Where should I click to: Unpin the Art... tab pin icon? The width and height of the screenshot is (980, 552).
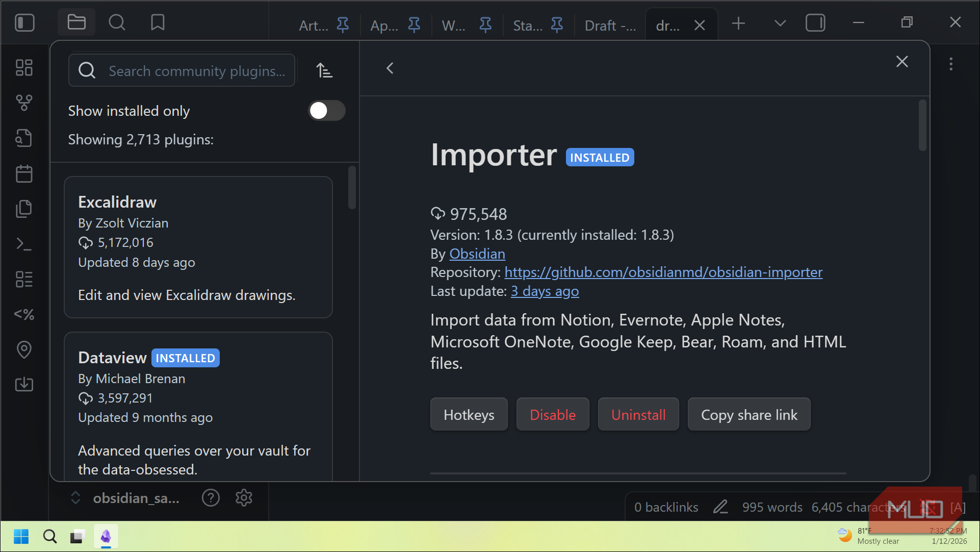point(343,25)
